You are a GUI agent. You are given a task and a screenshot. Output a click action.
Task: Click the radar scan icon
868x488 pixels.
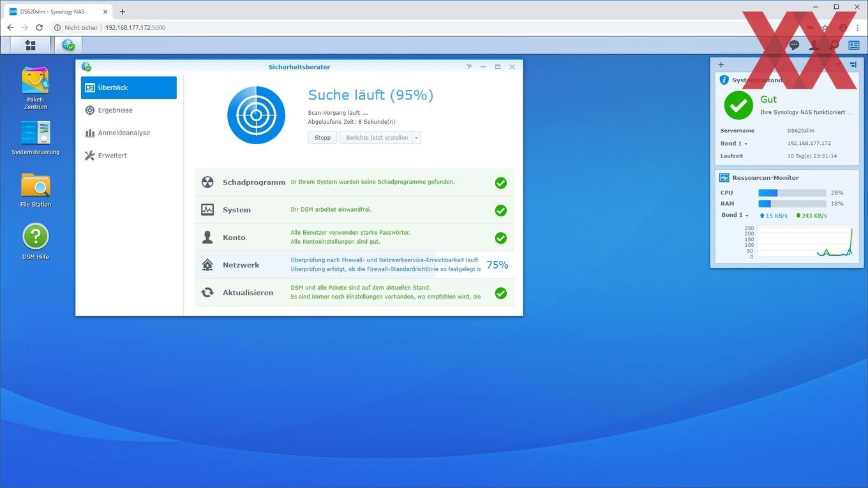point(256,115)
